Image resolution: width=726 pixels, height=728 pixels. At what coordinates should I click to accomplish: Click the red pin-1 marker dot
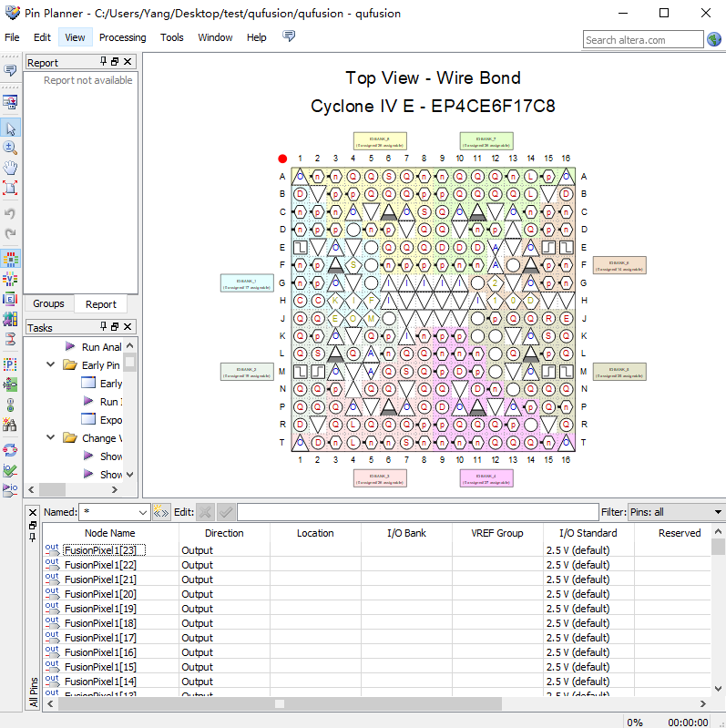tap(282, 159)
